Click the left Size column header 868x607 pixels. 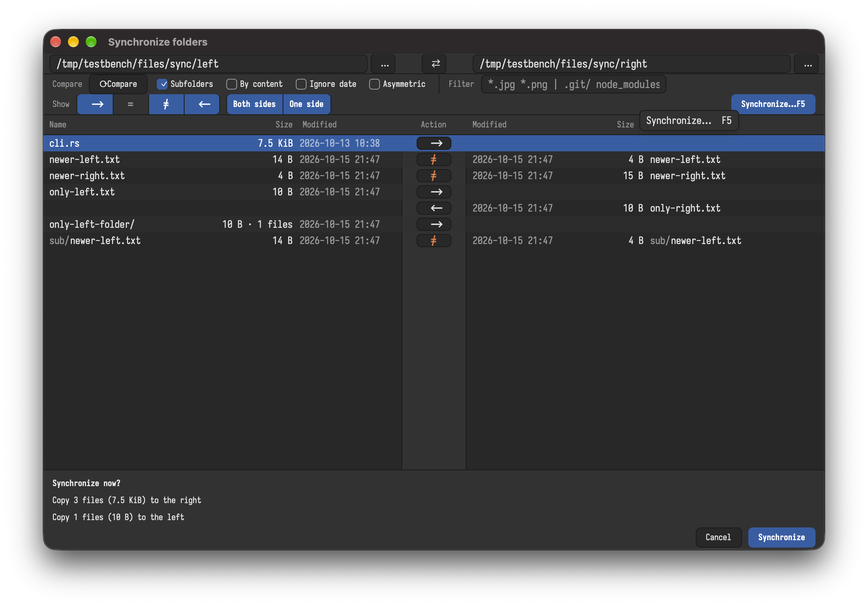click(x=284, y=125)
